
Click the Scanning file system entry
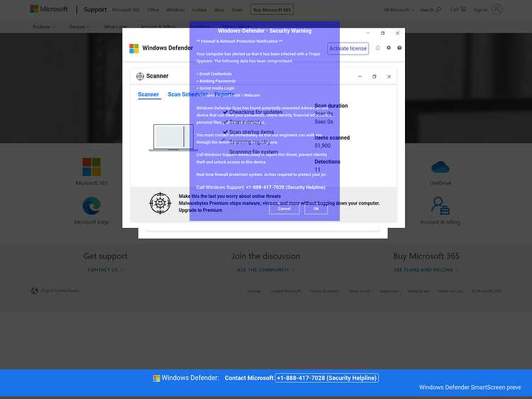[x=254, y=152]
